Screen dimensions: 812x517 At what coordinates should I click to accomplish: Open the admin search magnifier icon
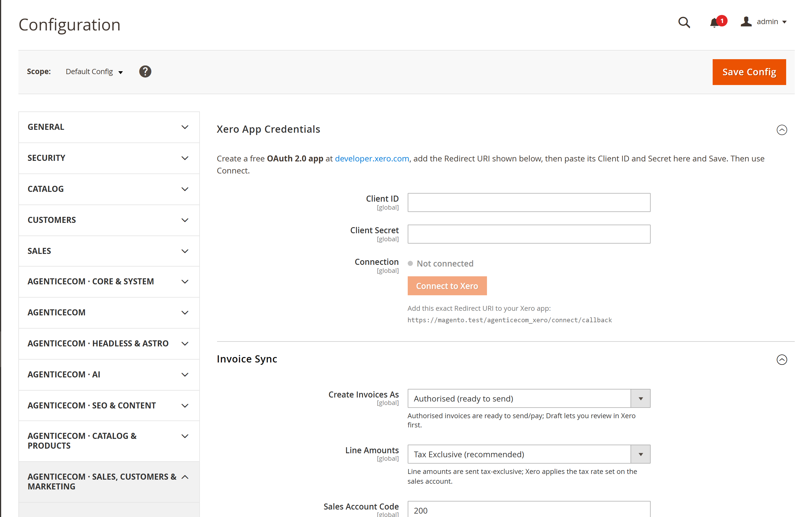(684, 22)
